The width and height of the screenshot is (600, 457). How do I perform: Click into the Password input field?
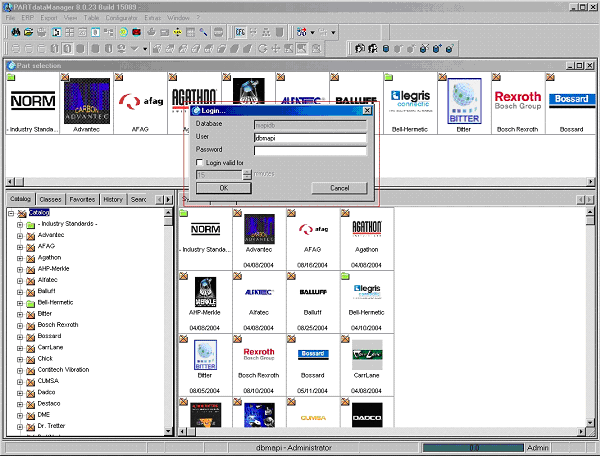310,151
